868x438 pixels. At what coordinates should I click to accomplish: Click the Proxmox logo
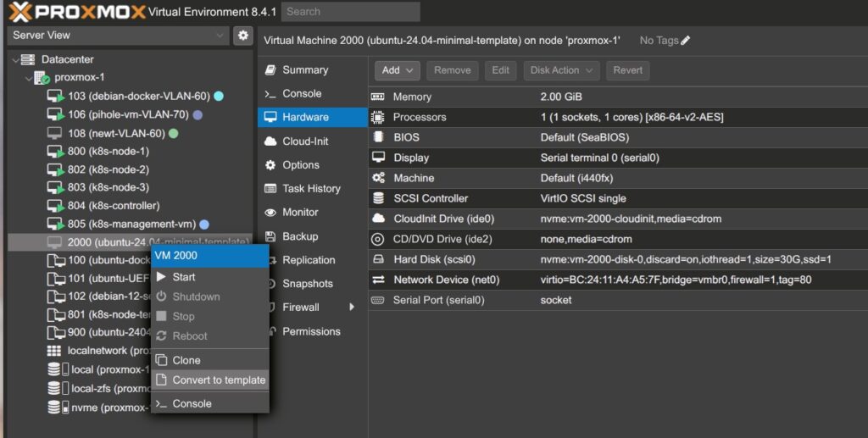coord(77,12)
